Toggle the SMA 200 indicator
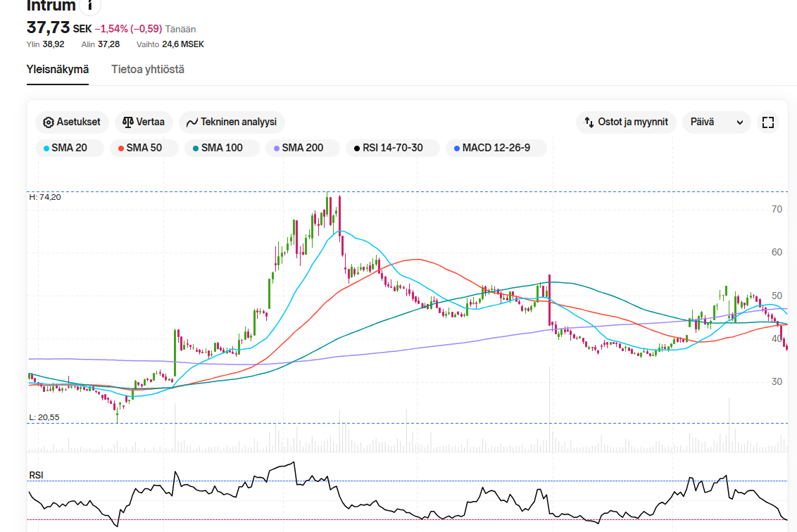 [302, 148]
